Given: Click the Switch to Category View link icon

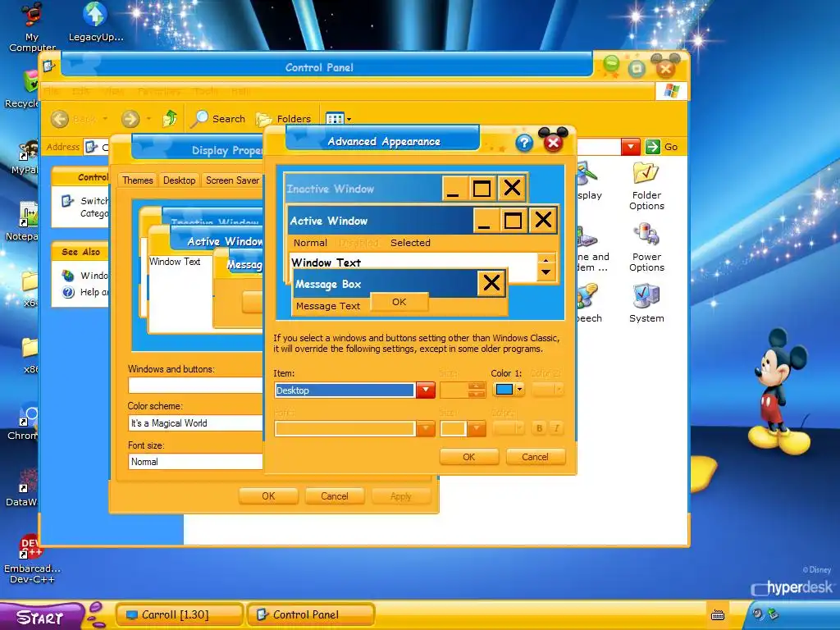Looking at the screenshot, I should pyautogui.click(x=68, y=201).
